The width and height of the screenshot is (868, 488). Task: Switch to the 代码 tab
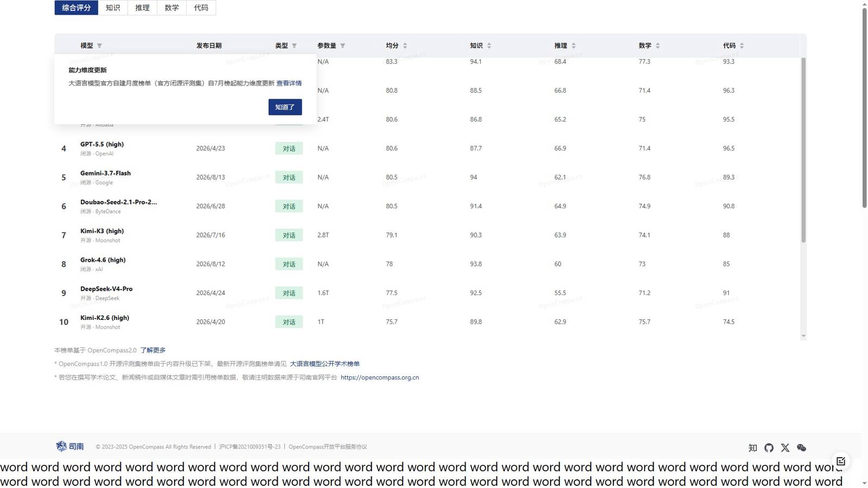point(201,8)
